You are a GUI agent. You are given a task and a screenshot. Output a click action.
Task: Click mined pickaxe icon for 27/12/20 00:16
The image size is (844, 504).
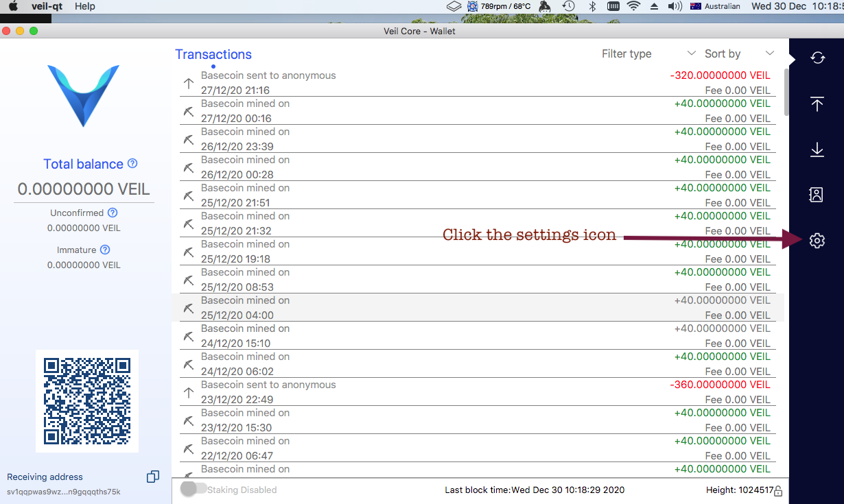click(x=189, y=111)
